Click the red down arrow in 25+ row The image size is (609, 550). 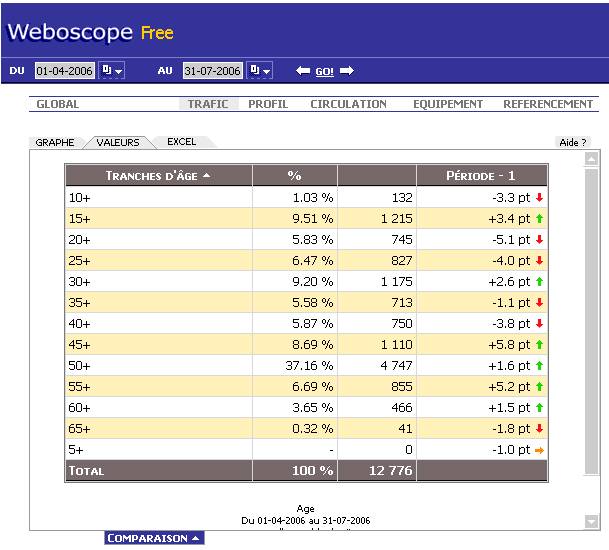pos(539,261)
